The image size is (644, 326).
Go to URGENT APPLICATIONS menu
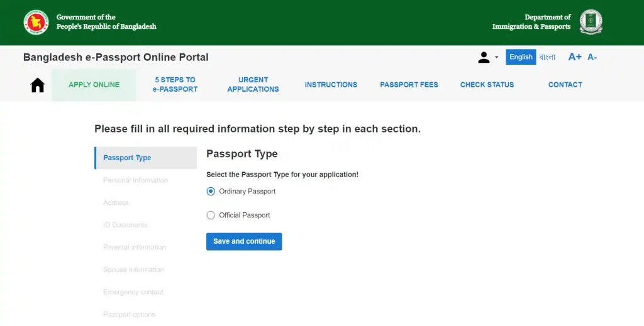point(253,85)
